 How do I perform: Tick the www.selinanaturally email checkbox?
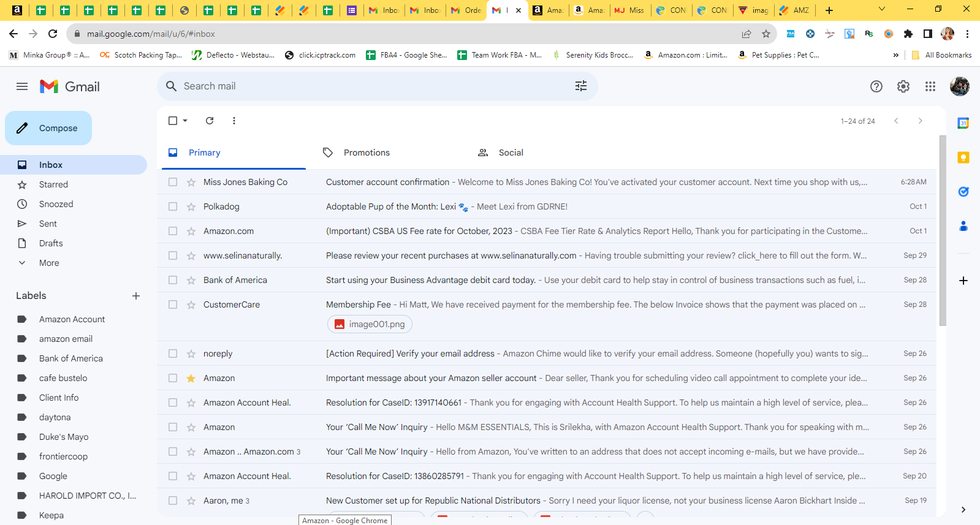coord(173,255)
